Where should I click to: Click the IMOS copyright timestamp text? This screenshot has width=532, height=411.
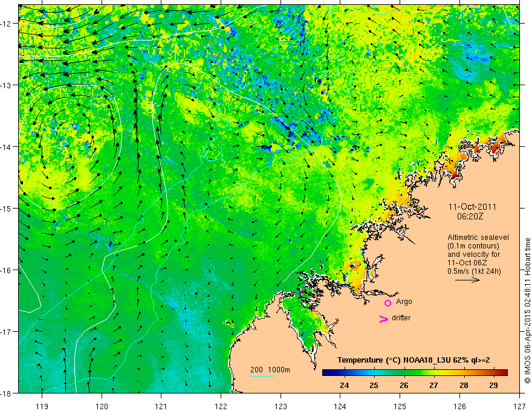tap(528, 311)
